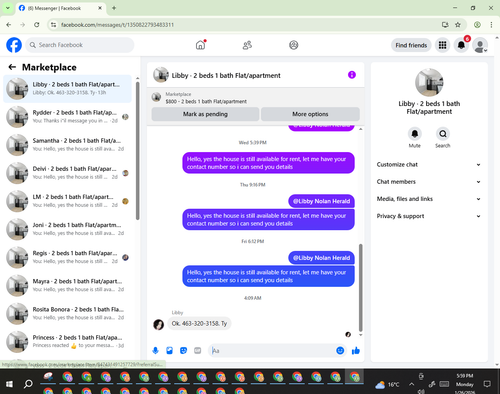Open the Joni conversation in the list
500x394 pixels.
pos(68,229)
